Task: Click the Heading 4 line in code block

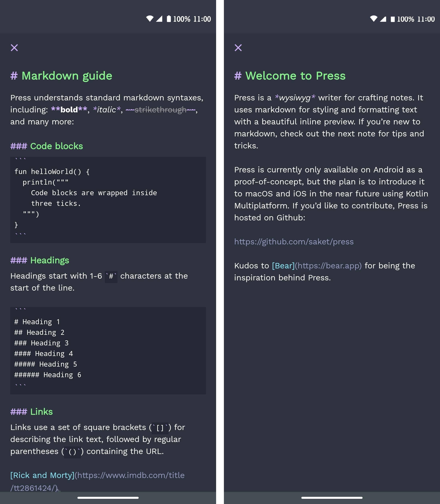Action: (x=43, y=354)
